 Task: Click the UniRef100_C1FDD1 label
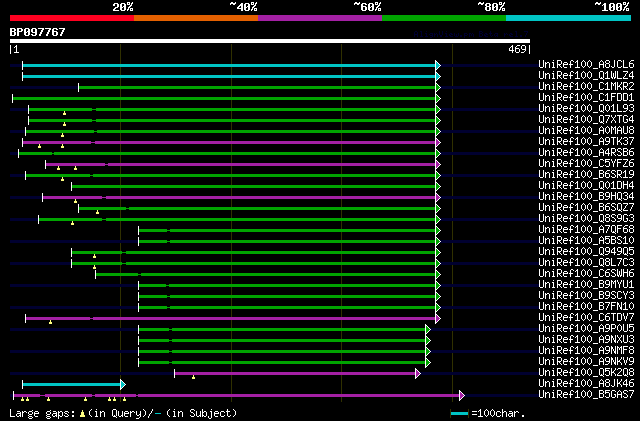tap(586, 98)
